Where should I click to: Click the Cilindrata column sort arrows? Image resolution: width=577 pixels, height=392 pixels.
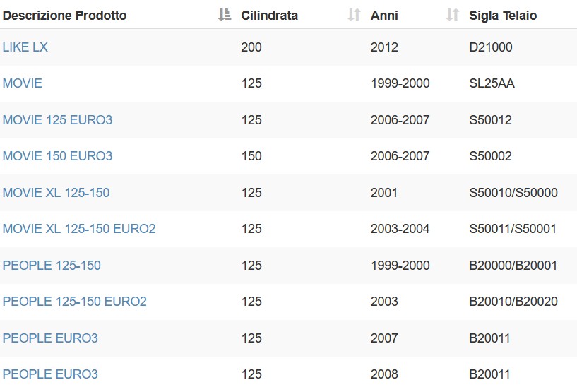click(354, 15)
